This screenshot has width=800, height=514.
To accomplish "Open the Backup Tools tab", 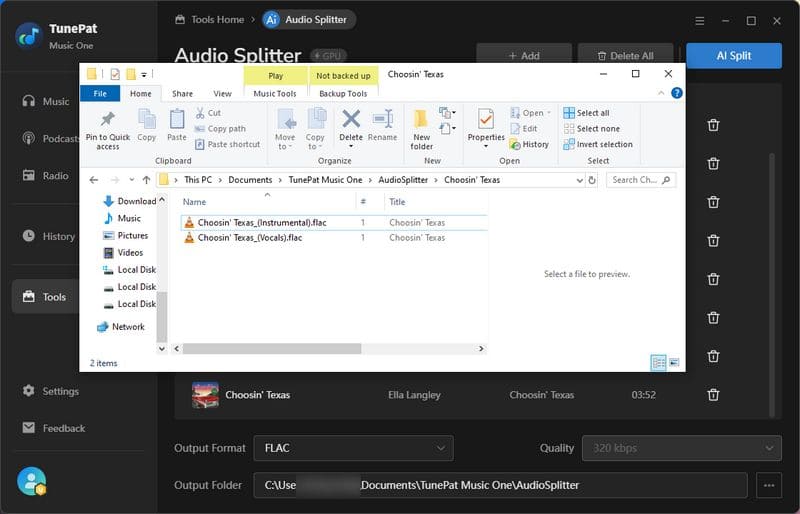I will click(343, 93).
